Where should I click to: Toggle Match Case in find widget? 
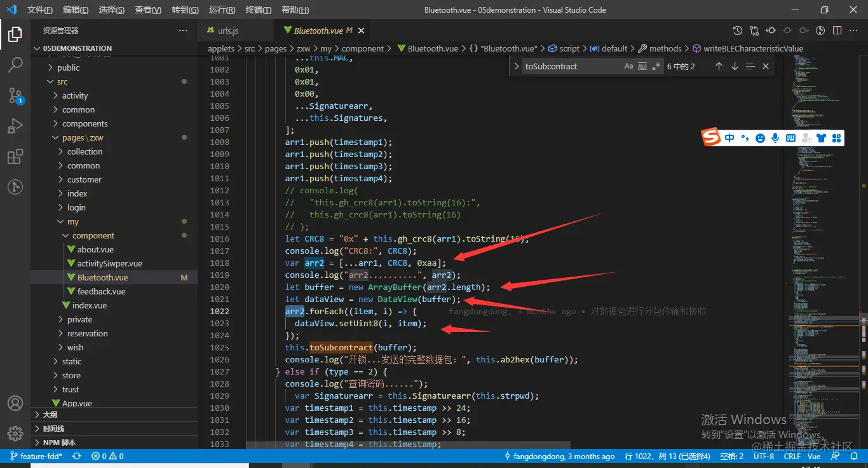(628, 66)
